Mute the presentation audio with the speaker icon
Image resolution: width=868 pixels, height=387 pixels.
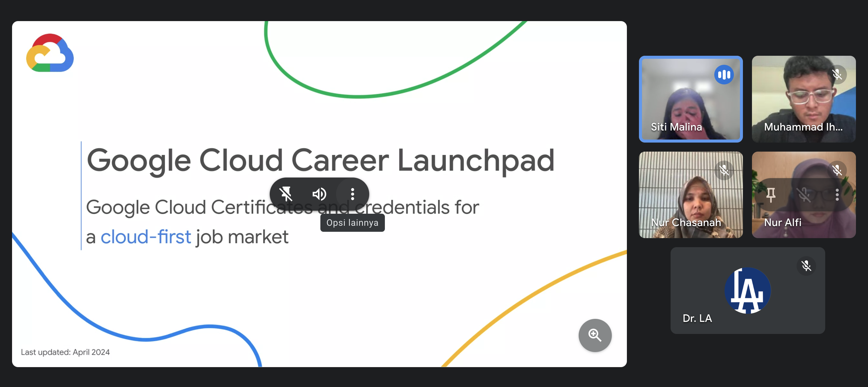point(319,194)
